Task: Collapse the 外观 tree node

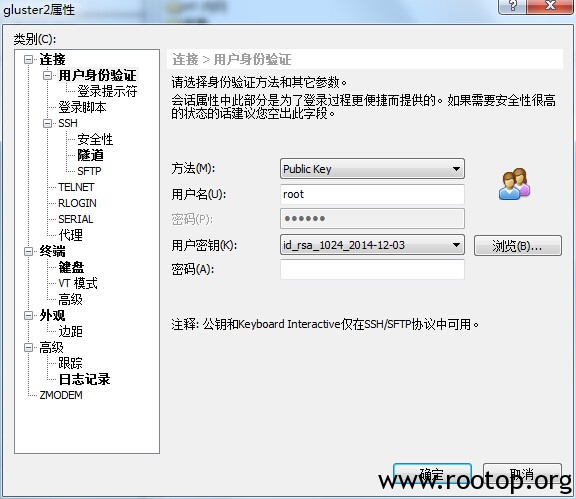Action: tap(28, 315)
